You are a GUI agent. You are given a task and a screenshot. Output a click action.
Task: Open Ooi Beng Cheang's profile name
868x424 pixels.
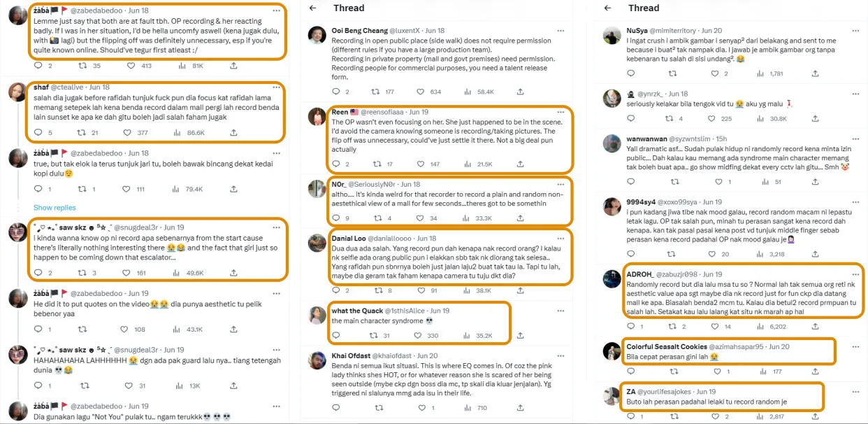pyautogui.click(x=359, y=31)
